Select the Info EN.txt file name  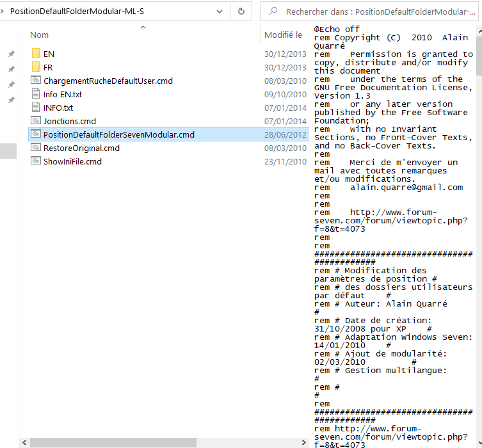63,94
